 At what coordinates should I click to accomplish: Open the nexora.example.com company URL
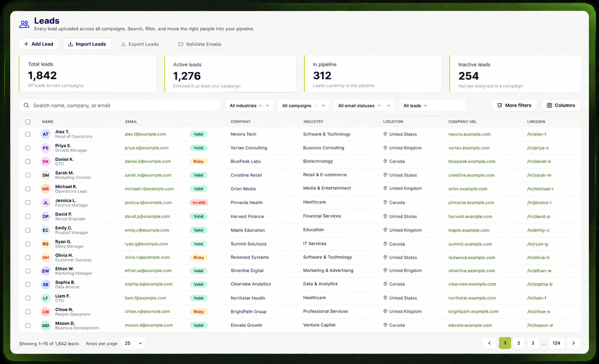[469, 134]
